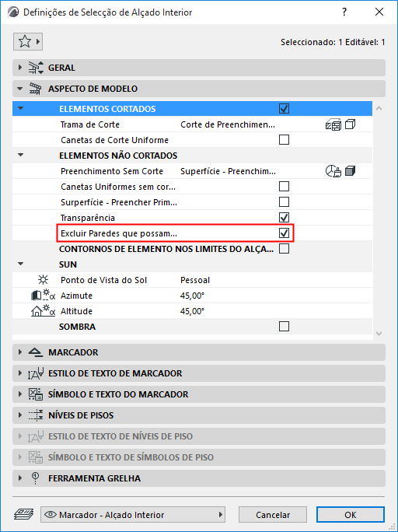
Task: Click the MARCADOR panel title
Action: pyautogui.click(x=73, y=352)
